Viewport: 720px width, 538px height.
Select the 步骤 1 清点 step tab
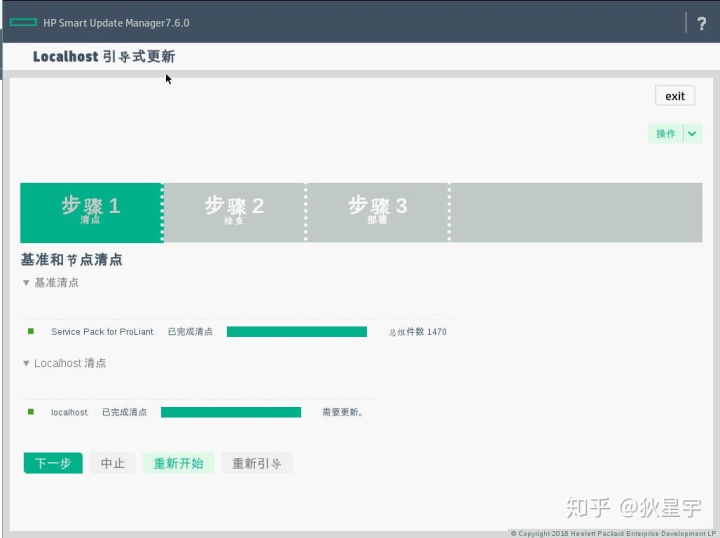91,212
